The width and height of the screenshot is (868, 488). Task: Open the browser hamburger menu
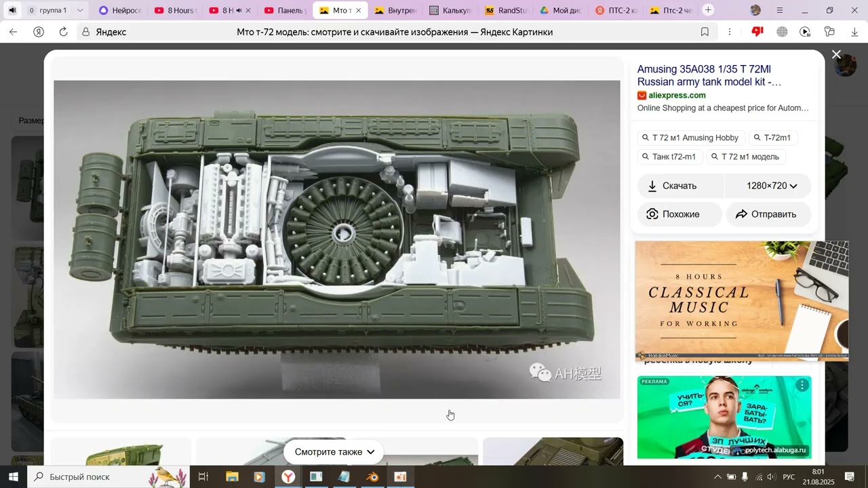click(780, 10)
